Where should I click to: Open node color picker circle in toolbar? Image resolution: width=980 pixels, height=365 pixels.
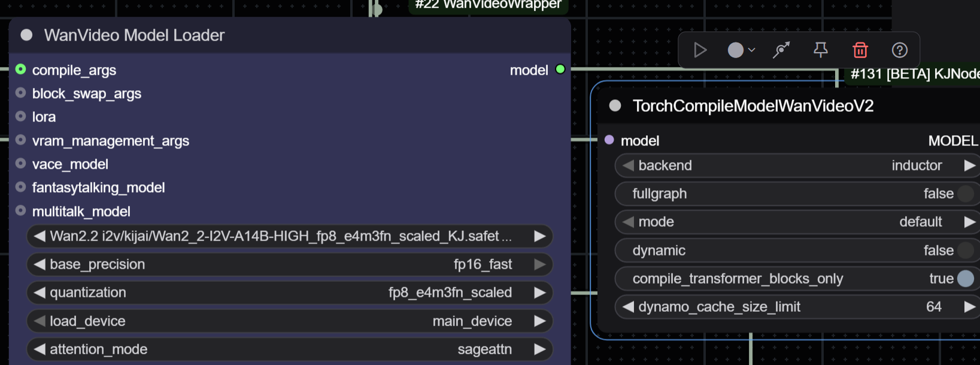[x=736, y=50]
